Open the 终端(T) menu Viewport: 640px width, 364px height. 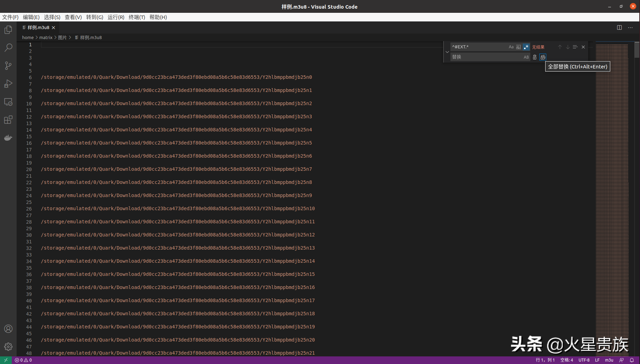click(137, 17)
